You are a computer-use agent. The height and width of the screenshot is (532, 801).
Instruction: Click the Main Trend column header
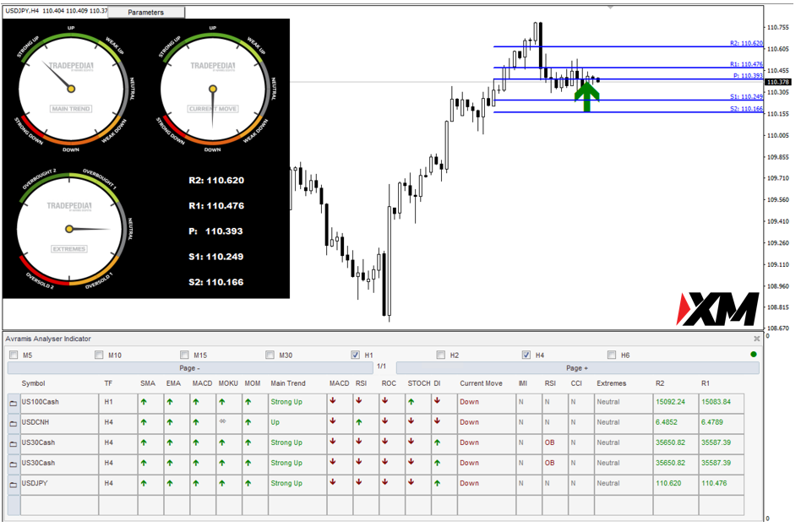click(288, 383)
